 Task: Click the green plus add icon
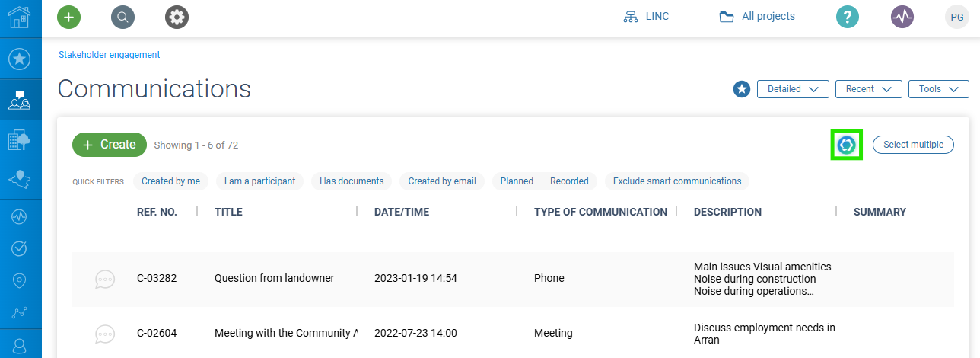point(68,16)
